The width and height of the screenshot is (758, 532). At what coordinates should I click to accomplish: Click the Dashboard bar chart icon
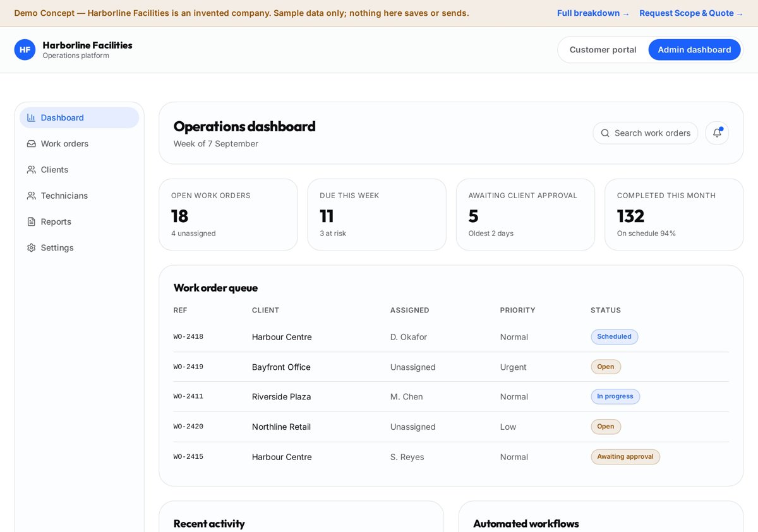(31, 117)
